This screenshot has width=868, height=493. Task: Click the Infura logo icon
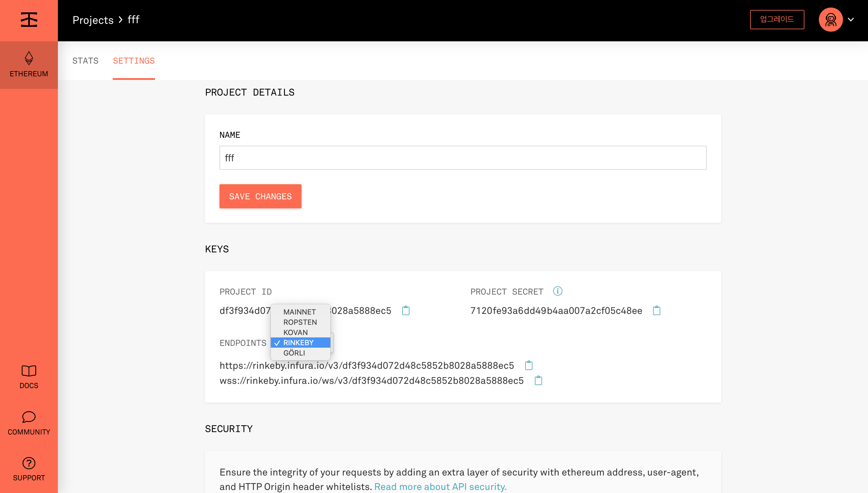29,20
